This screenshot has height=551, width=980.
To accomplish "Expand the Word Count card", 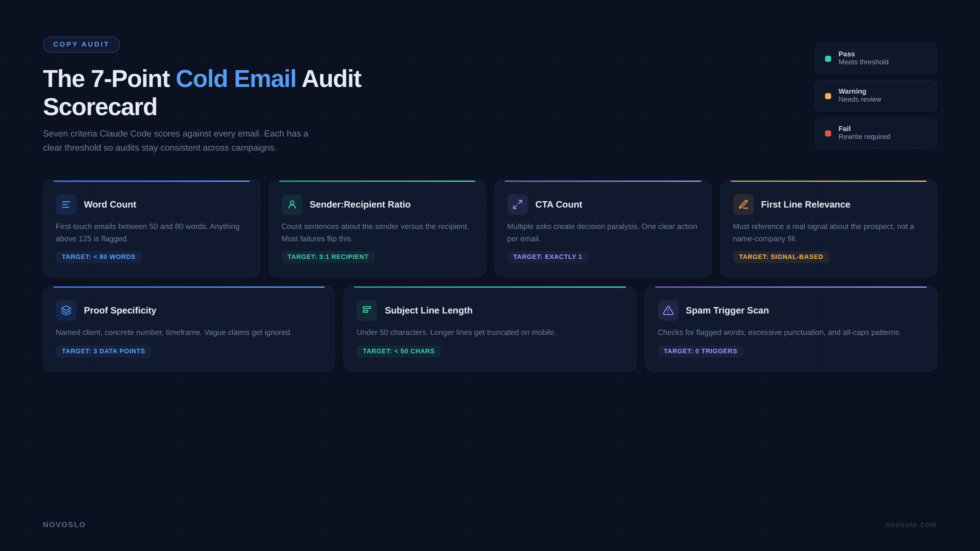I will point(151,228).
